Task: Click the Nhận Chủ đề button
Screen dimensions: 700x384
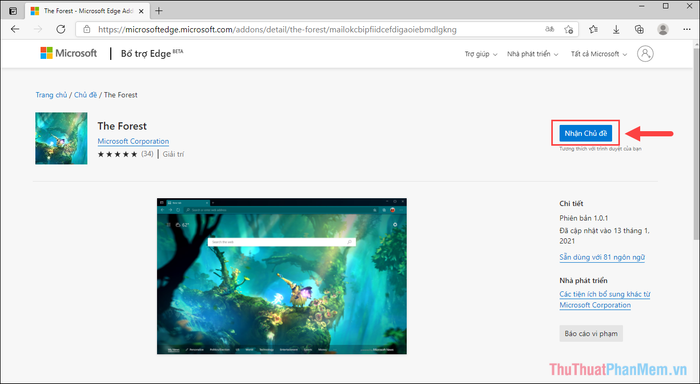Action: [585, 133]
